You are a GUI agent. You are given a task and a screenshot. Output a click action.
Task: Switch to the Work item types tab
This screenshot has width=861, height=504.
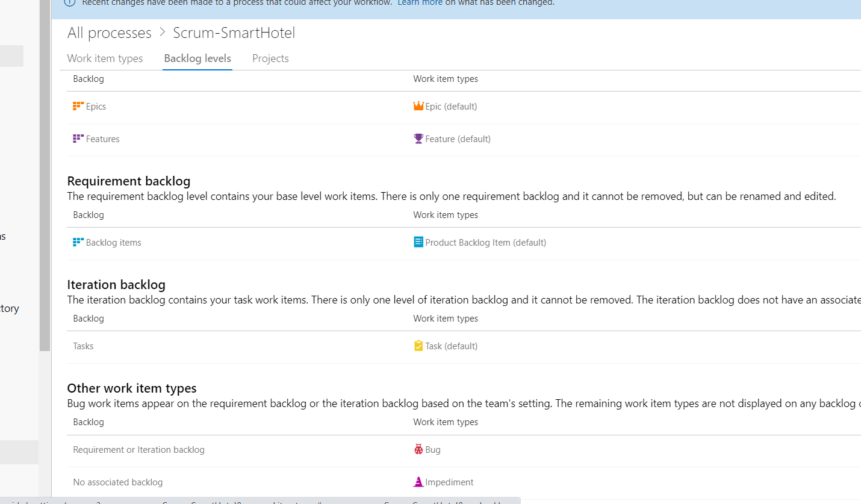(x=105, y=58)
